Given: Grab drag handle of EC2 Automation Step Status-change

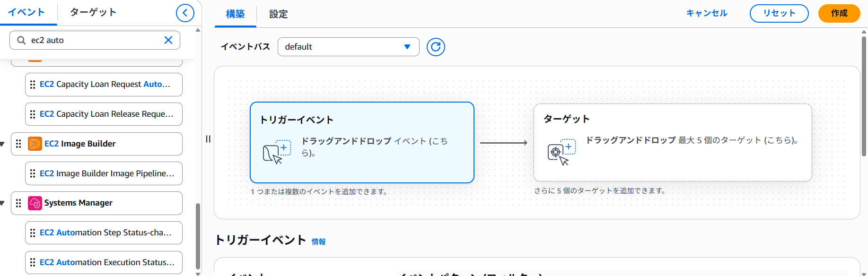Looking at the screenshot, I should [33, 233].
